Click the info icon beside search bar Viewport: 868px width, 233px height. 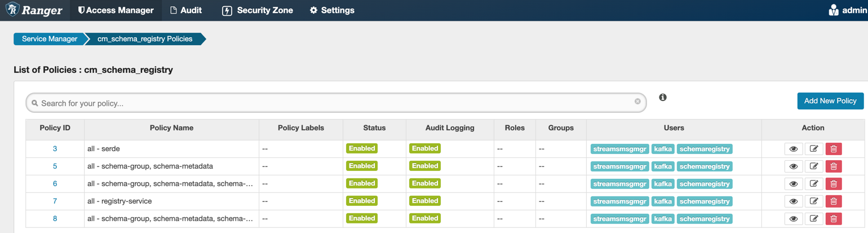(x=663, y=98)
